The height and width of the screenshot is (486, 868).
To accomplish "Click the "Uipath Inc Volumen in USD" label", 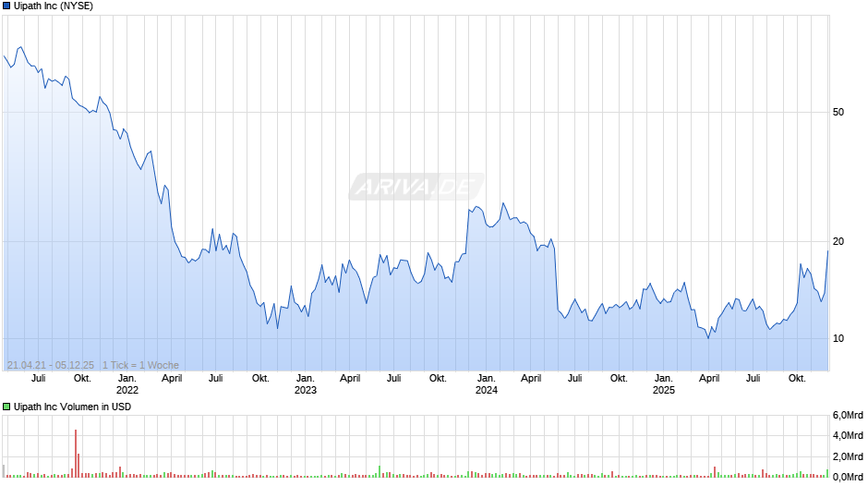I will pyautogui.click(x=73, y=407).
